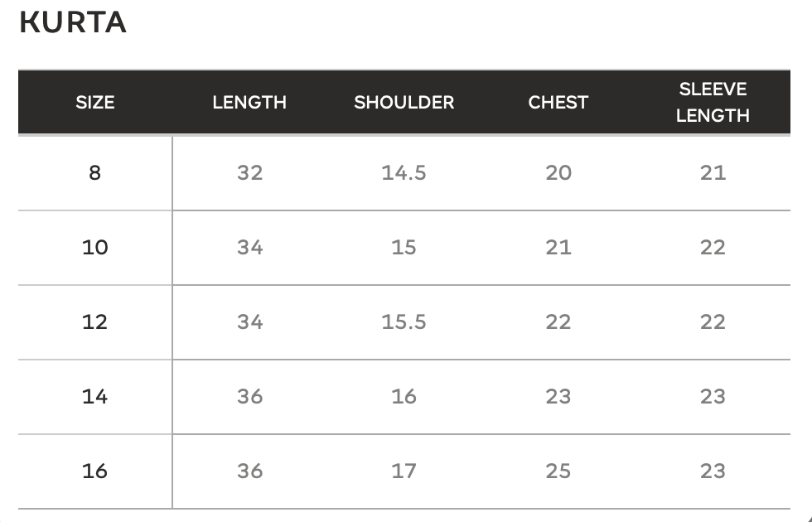Click chest value 20 for size 8
This screenshot has height=522, width=812.
click(x=558, y=172)
